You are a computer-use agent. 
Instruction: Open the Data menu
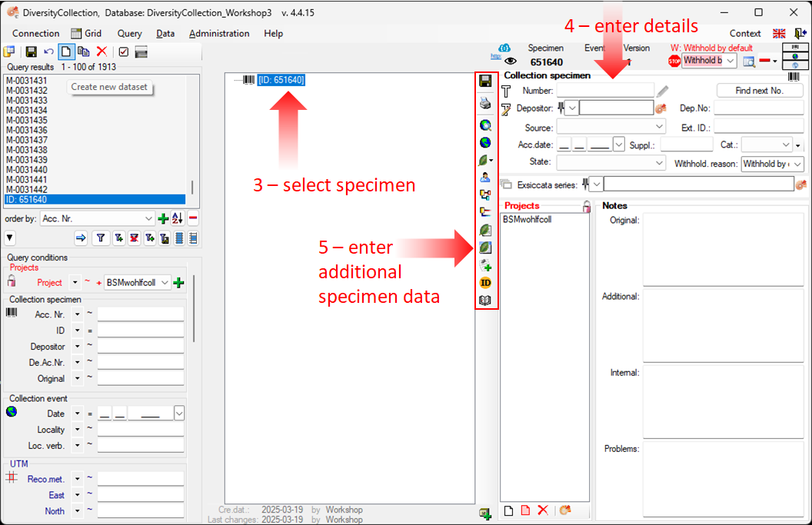click(x=165, y=34)
